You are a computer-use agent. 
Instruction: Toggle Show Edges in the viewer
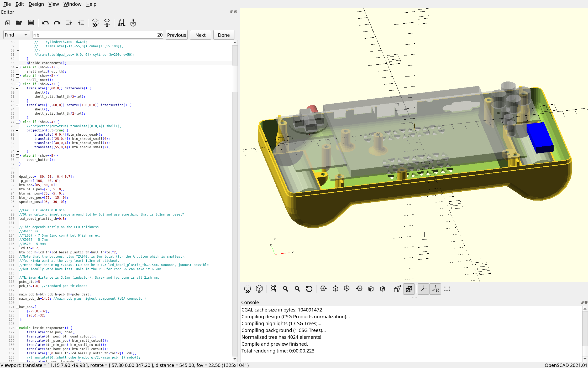pos(447,289)
